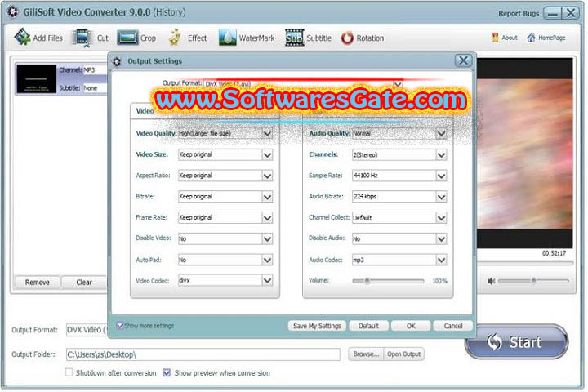Enable Shutdown after conversion checkbox

click(x=69, y=372)
